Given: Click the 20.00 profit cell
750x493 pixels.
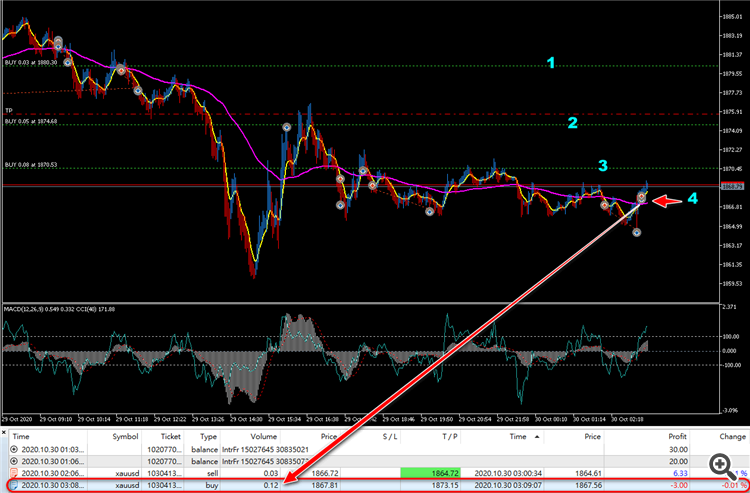Looking at the screenshot, I should pyautogui.click(x=677, y=461).
